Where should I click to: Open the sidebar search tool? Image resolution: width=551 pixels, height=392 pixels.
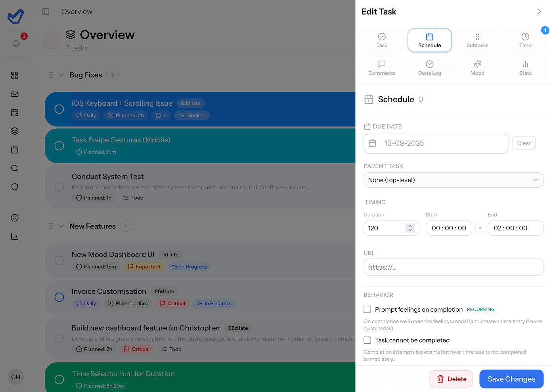click(15, 168)
